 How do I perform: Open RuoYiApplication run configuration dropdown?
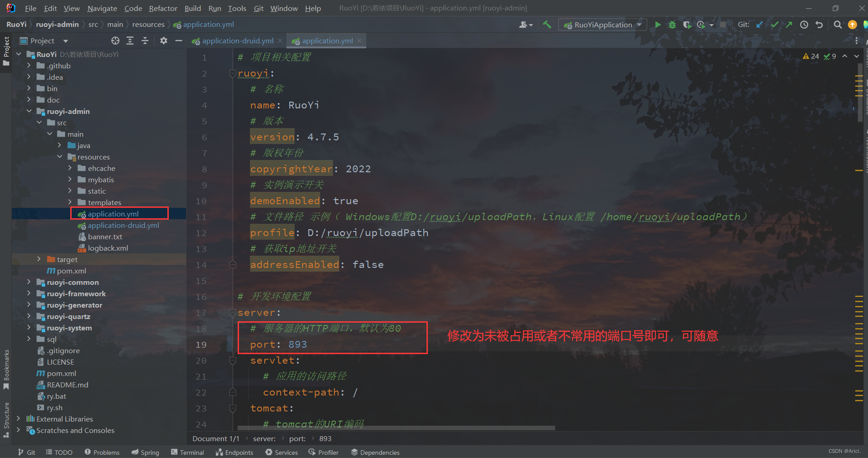603,25
